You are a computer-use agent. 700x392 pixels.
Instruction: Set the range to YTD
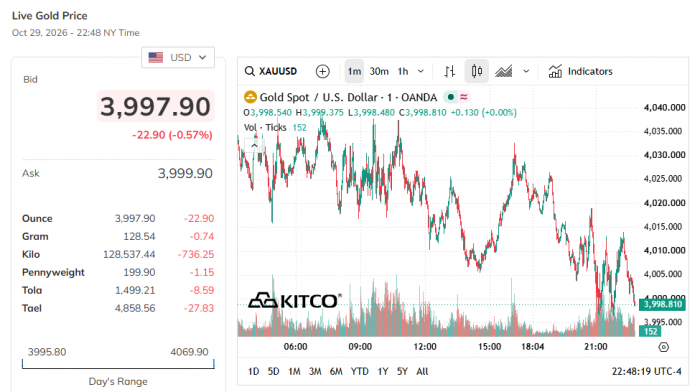(x=359, y=371)
